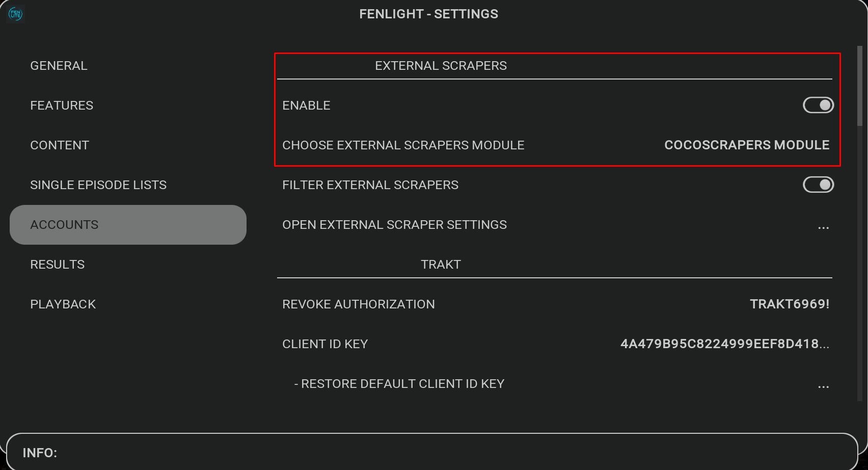Image resolution: width=868 pixels, height=470 pixels.
Task: Show the Playback settings category
Action: coord(63,304)
